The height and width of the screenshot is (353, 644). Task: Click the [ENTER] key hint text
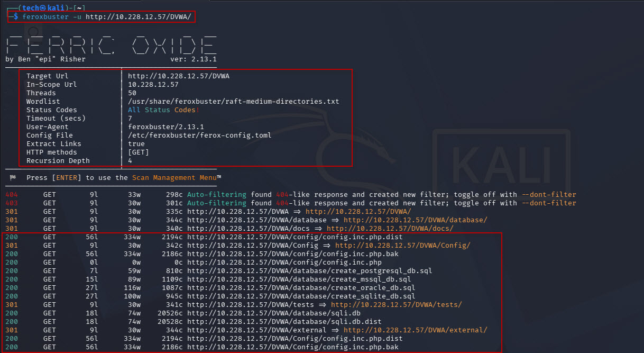pyautogui.click(x=67, y=178)
